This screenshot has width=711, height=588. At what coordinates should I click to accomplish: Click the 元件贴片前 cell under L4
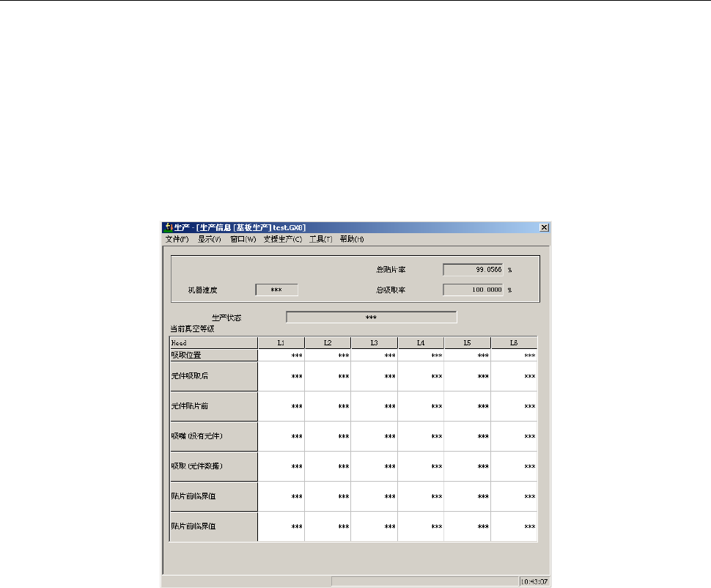point(421,406)
